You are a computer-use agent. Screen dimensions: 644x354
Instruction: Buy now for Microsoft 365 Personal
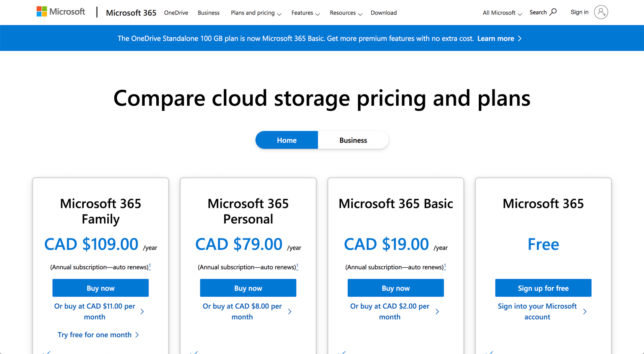click(248, 288)
